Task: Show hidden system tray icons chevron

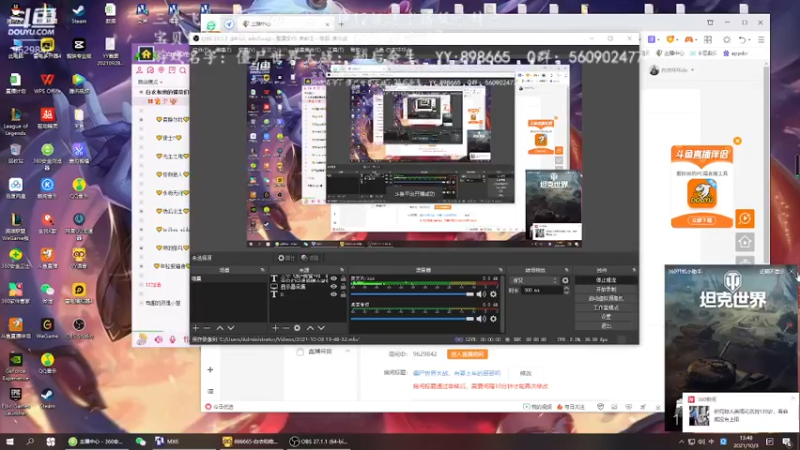Action: (682, 442)
